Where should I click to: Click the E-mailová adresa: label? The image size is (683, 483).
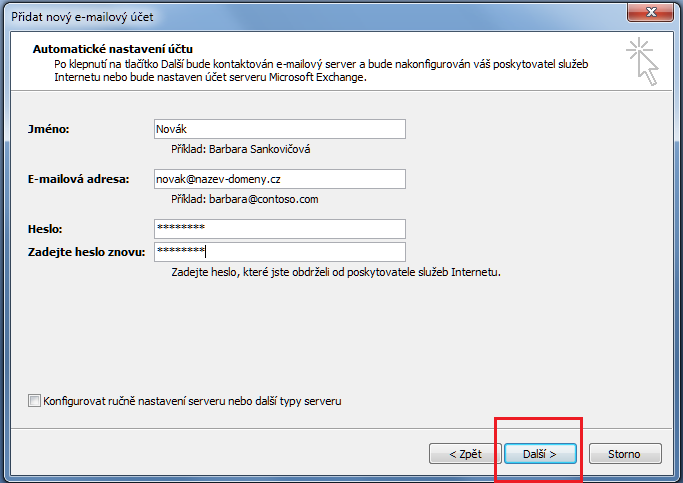pos(79,179)
